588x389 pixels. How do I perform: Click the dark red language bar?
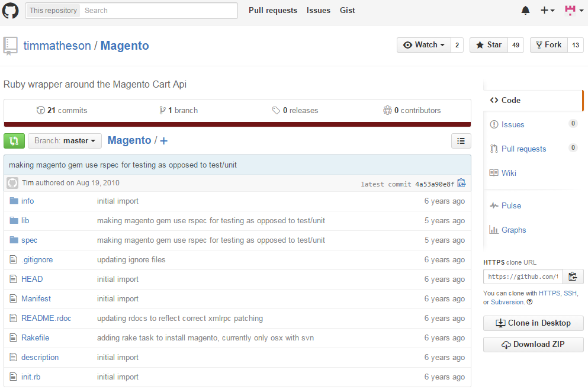tap(237, 124)
